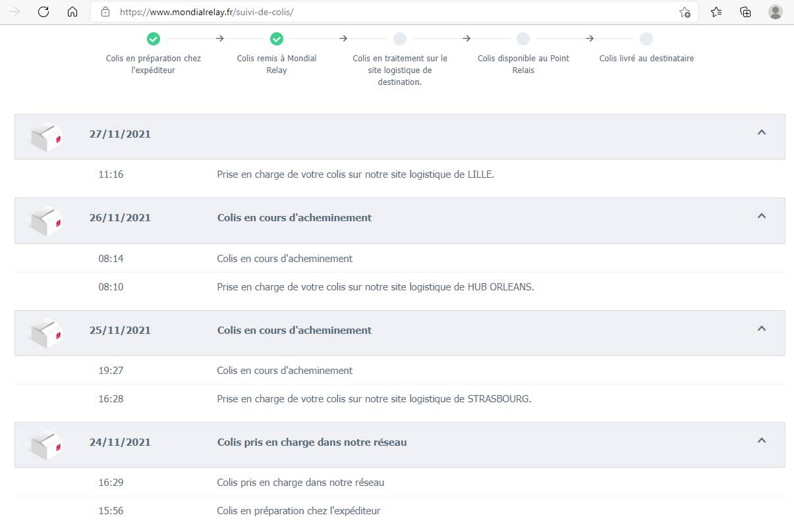794x532 pixels.
Task: Go to browser home page icon
Action: tap(72, 12)
